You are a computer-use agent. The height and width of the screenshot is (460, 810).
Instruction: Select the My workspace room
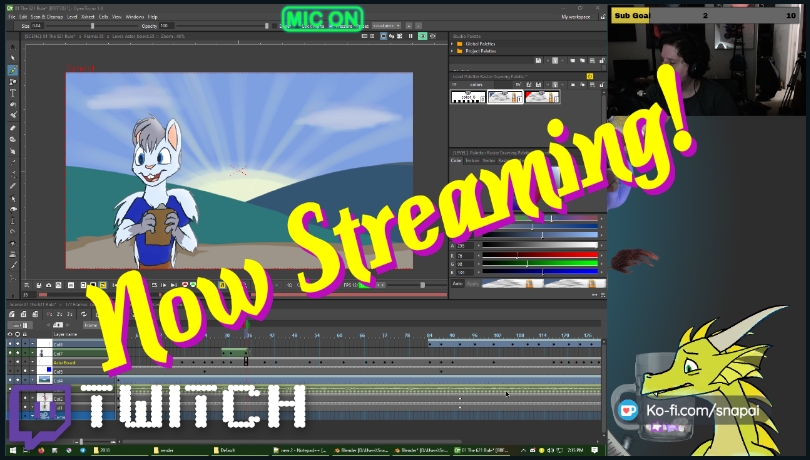[x=575, y=17]
